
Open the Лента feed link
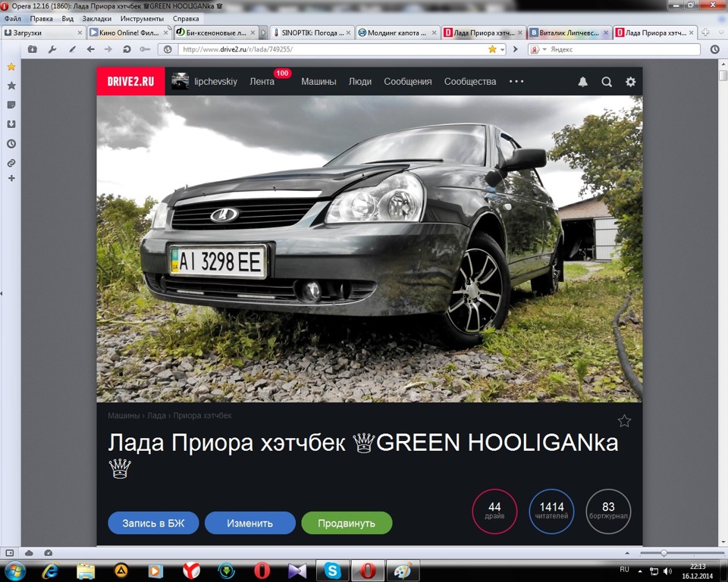[x=262, y=81]
